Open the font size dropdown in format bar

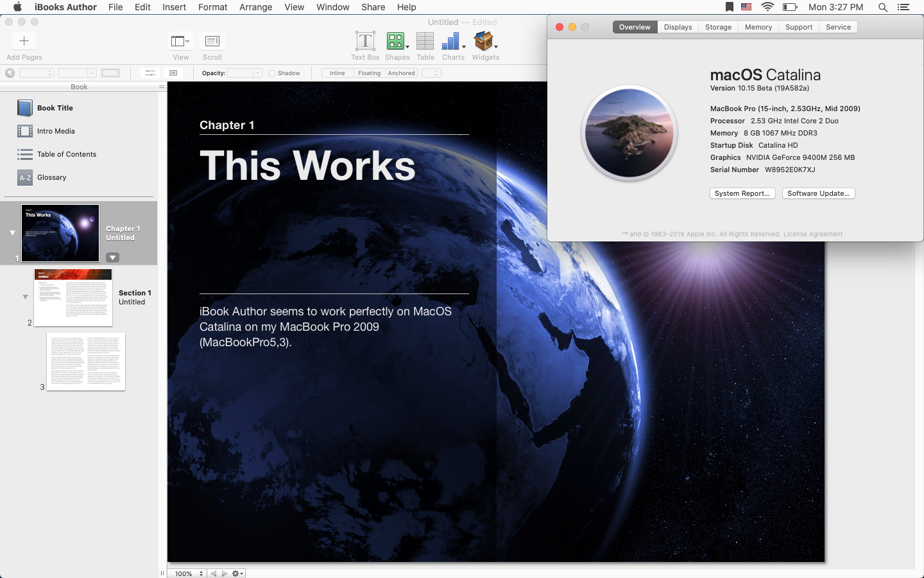click(78, 73)
